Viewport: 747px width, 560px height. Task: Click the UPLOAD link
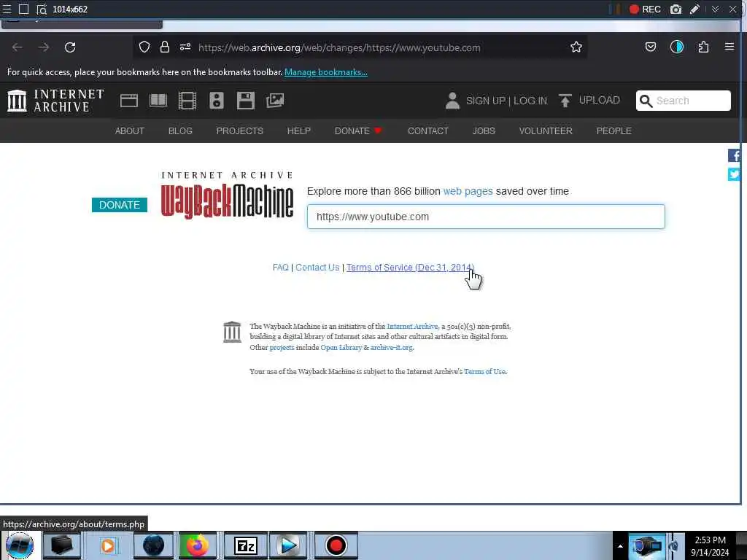pyautogui.click(x=600, y=100)
